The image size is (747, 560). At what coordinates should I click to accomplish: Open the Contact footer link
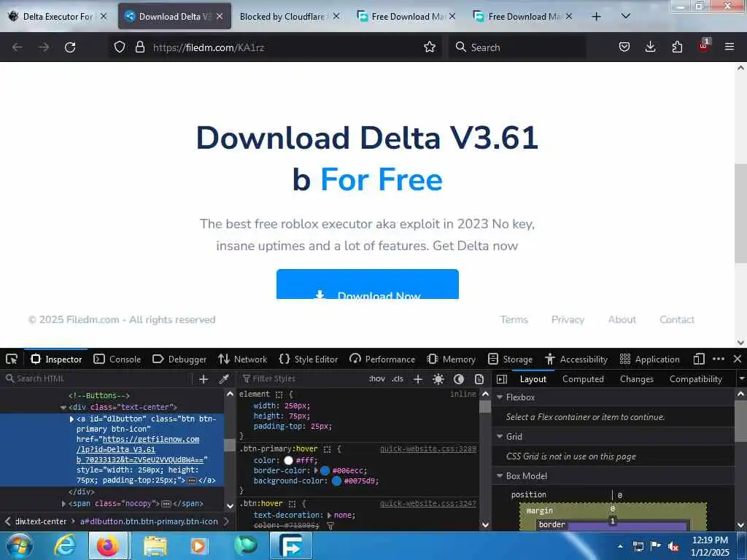point(677,319)
